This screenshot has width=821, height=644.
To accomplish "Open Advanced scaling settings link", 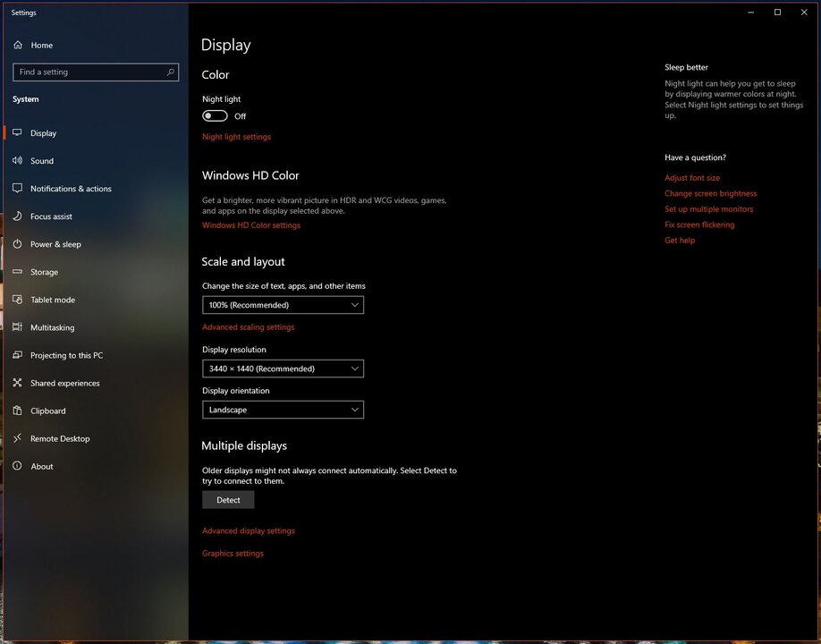I will tap(249, 327).
